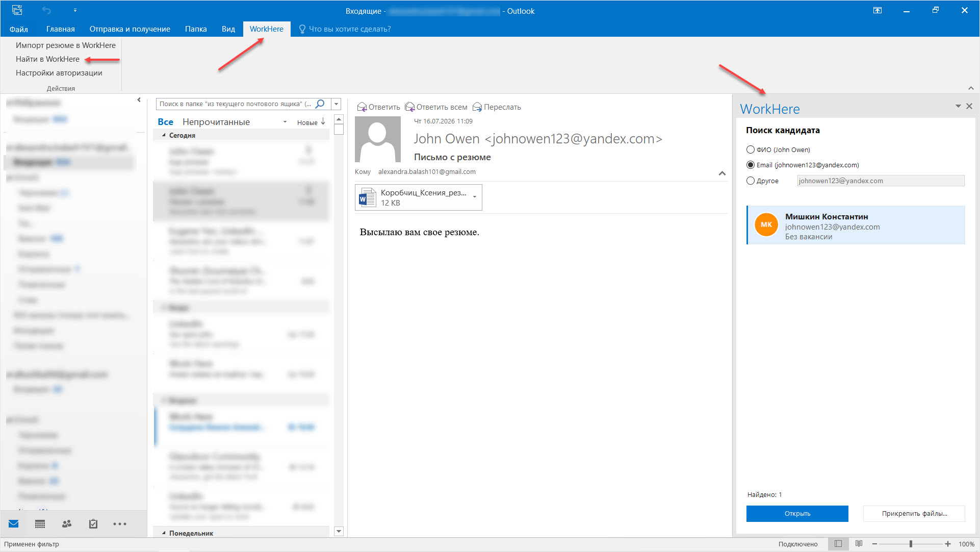Open Quick Access Toolbar customize dropdown

click(x=75, y=10)
